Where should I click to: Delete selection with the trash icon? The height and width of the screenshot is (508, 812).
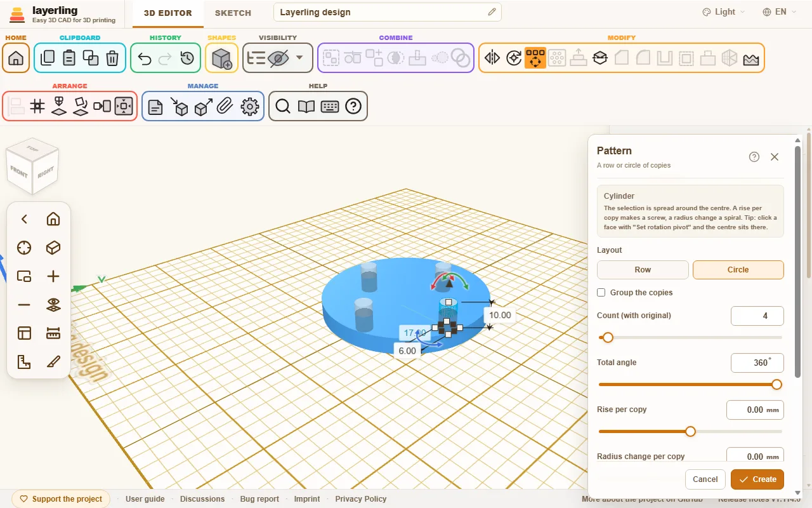(112, 58)
